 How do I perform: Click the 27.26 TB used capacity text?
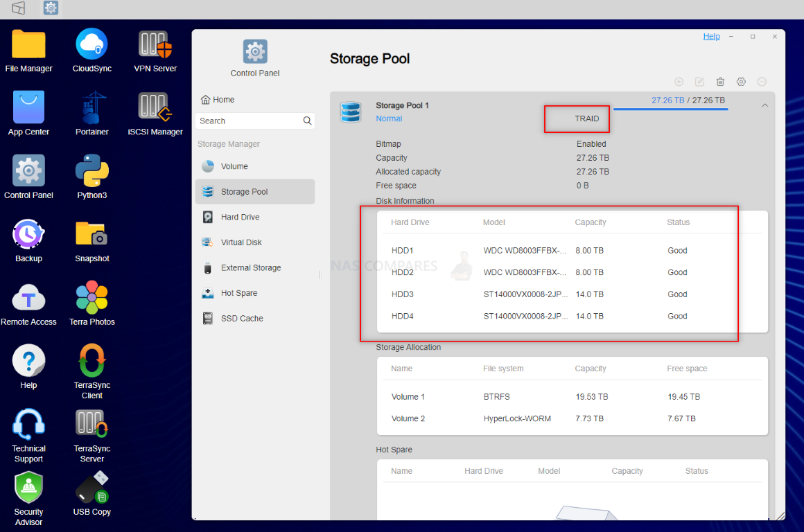667,100
